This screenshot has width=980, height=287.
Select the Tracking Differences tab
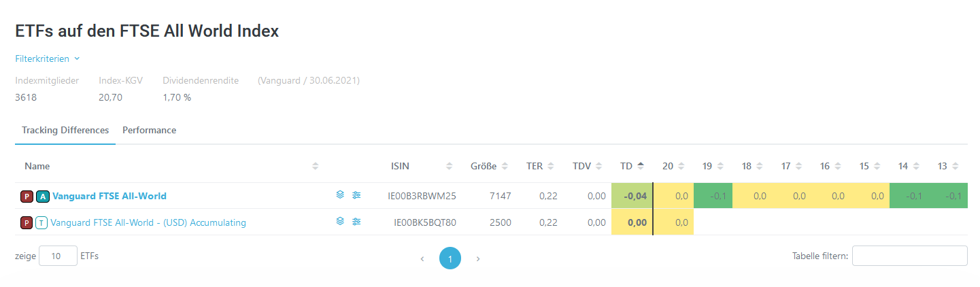65,130
